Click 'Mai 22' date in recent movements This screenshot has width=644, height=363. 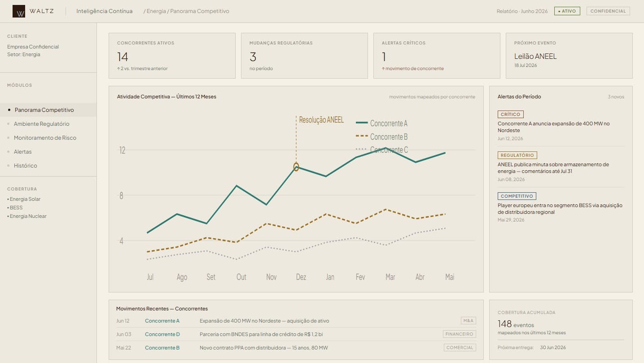(x=123, y=348)
